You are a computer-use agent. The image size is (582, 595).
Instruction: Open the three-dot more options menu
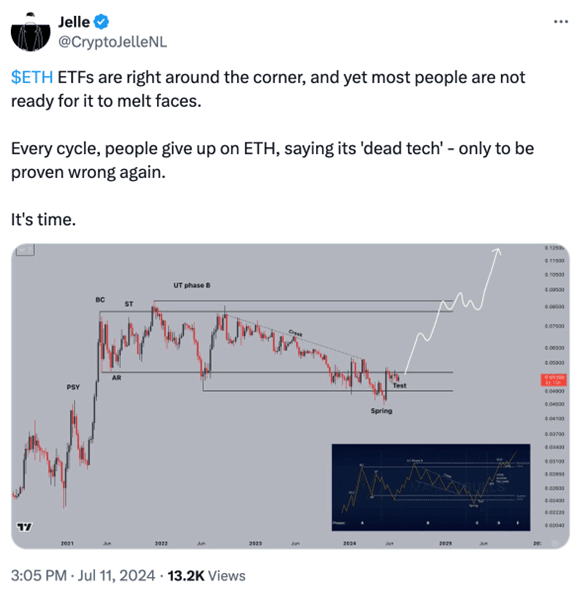point(561,22)
